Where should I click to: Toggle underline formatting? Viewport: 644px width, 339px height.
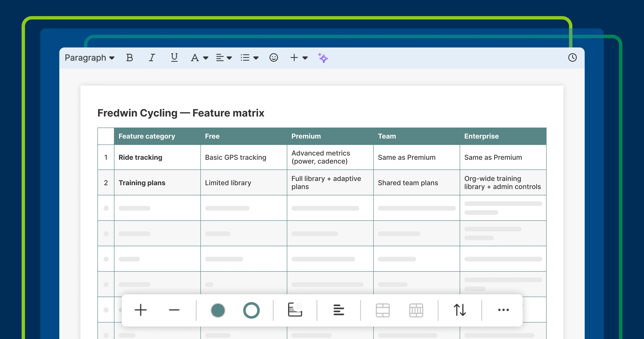174,57
